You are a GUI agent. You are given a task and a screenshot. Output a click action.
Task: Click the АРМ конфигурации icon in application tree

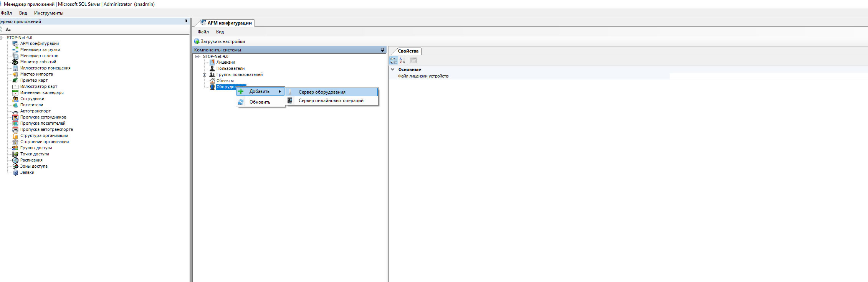(15, 44)
